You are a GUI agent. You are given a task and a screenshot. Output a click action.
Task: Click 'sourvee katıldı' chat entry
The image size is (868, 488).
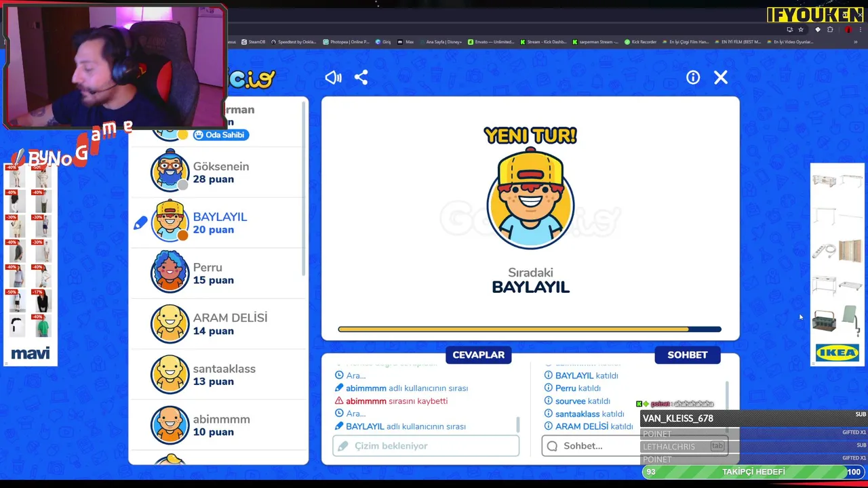(577, 401)
